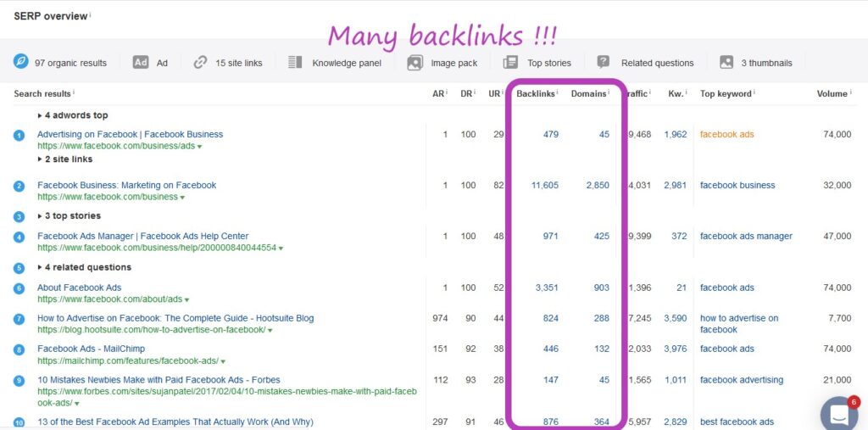Click keywords count 1,962
868x430 pixels.
(676, 134)
